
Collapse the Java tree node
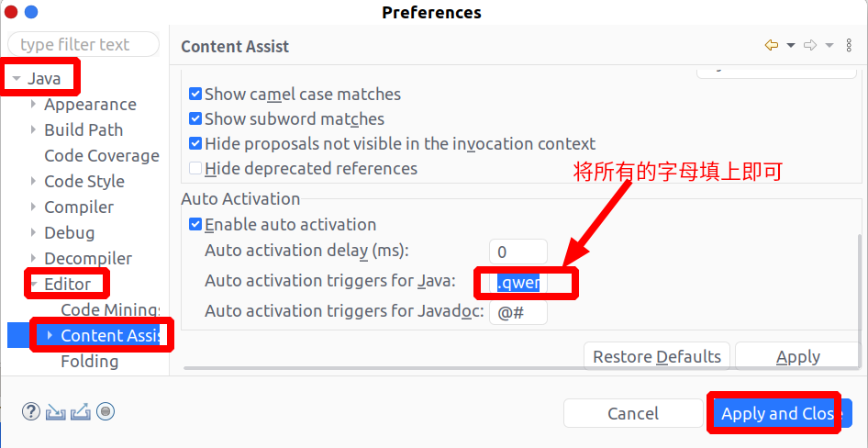17,79
